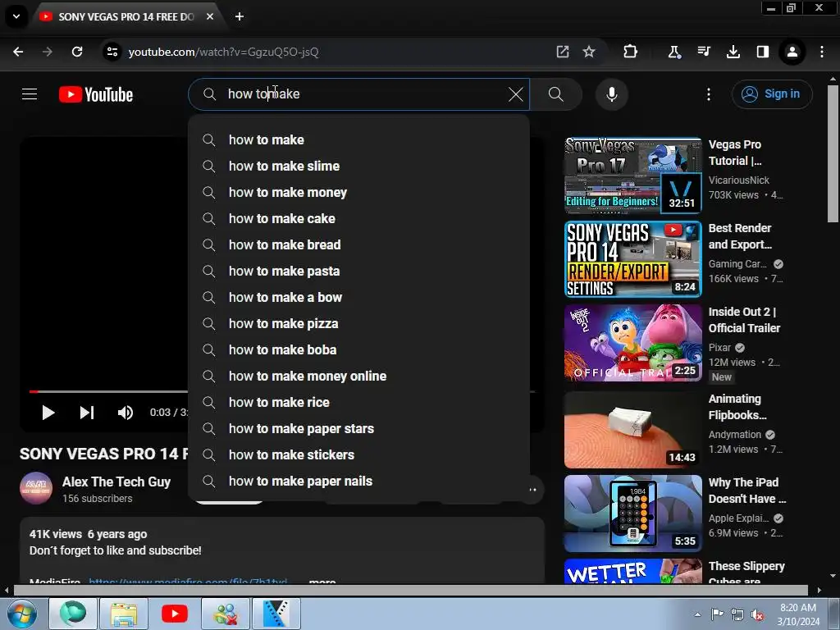The height and width of the screenshot is (630, 840).
Task: Choose suggestion 'how to make slime'
Action: point(358,166)
